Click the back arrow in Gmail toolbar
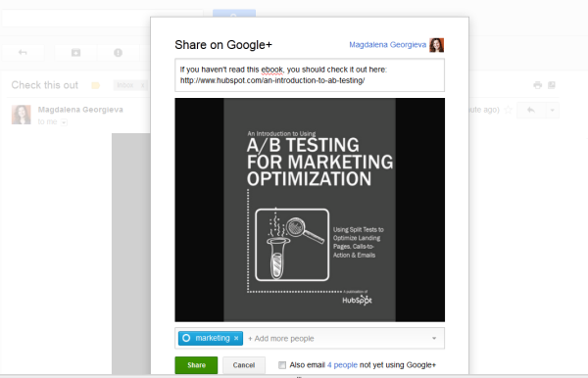The width and height of the screenshot is (588, 378). [x=23, y=53]
